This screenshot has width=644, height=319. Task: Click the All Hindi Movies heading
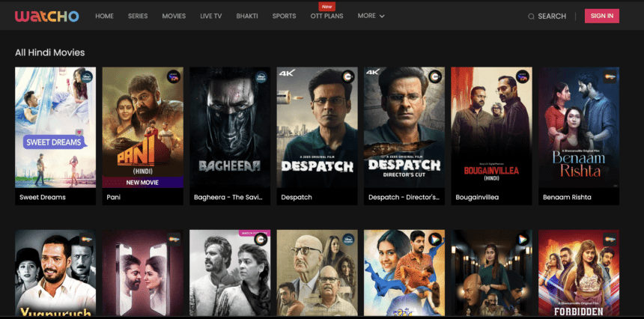click(x=49, y=52)
